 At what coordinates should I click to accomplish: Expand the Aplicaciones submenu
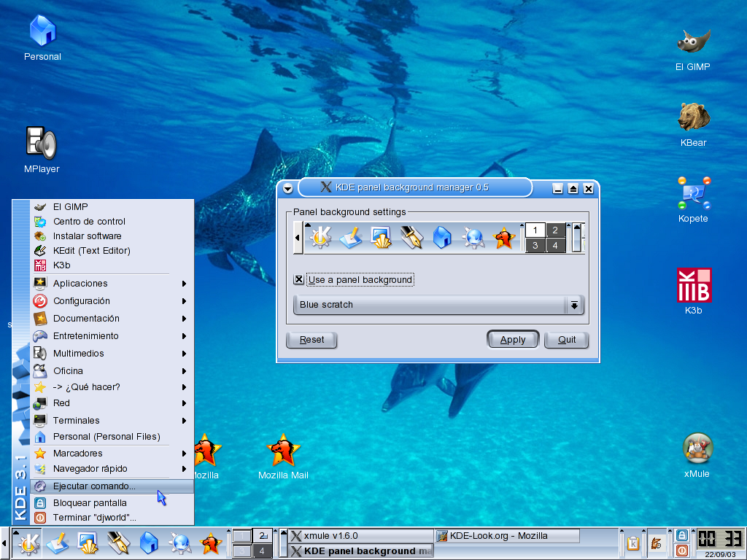point(112,284)
